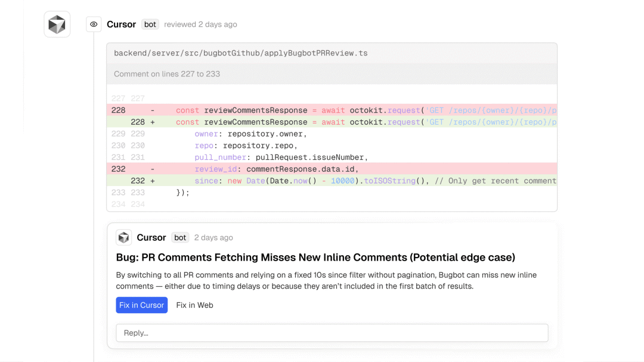The height and width of the screenshot is (362, 644).
Task: Click the Fix in Cursor button
Action: tap(142, 305)
